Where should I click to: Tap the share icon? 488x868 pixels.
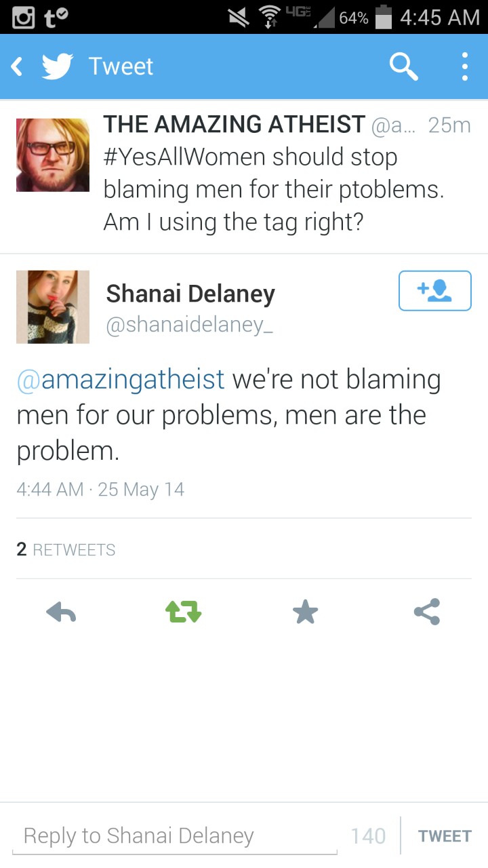(427, 612)
